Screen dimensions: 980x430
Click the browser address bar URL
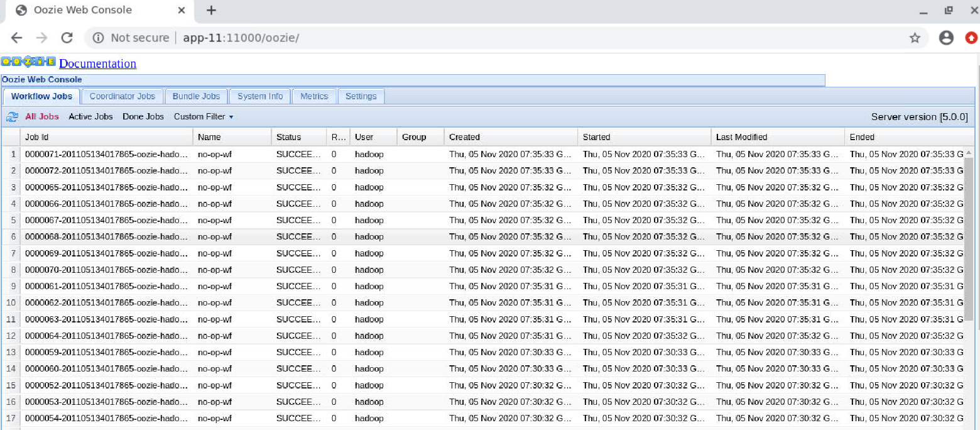(241, 38)
